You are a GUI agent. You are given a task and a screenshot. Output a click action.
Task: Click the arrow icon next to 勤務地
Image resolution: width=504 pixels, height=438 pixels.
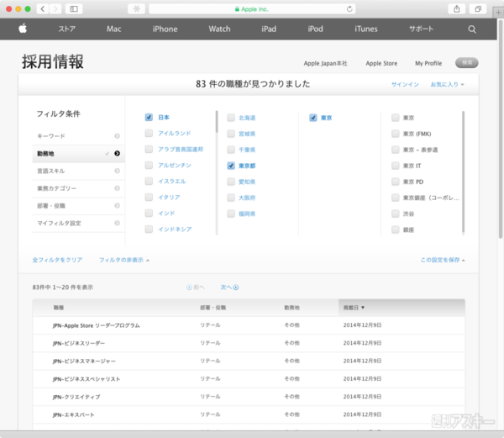pyautogui.click(x=117, y=153)
